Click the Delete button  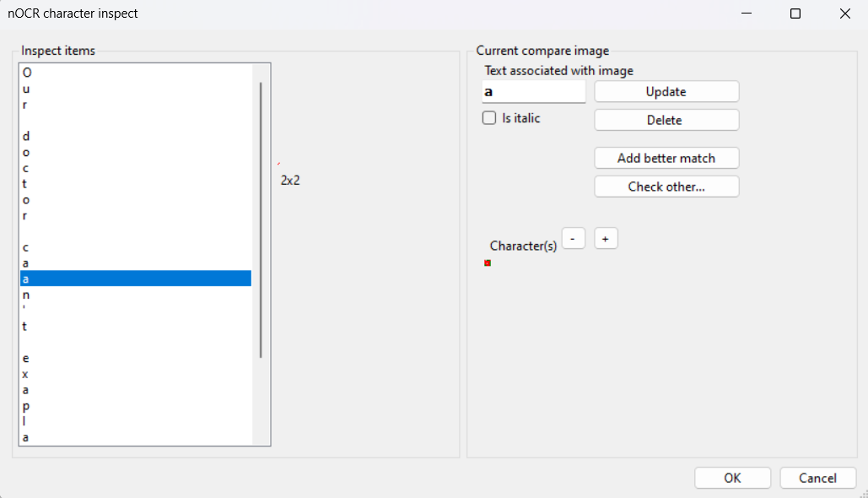tap(666, 120)
